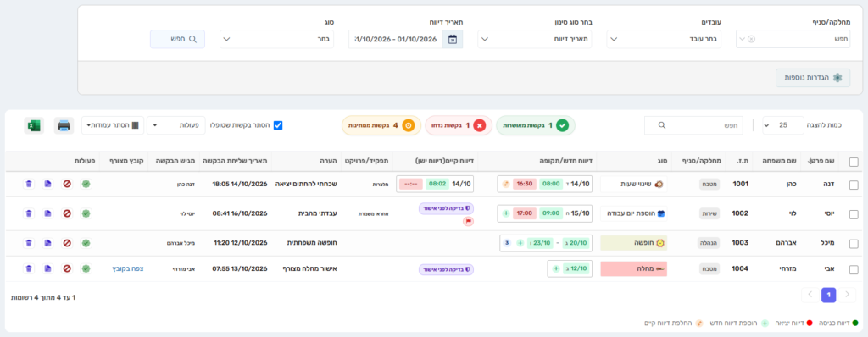Delete request in row 1001 with trash icon

[x=29, y=184]
